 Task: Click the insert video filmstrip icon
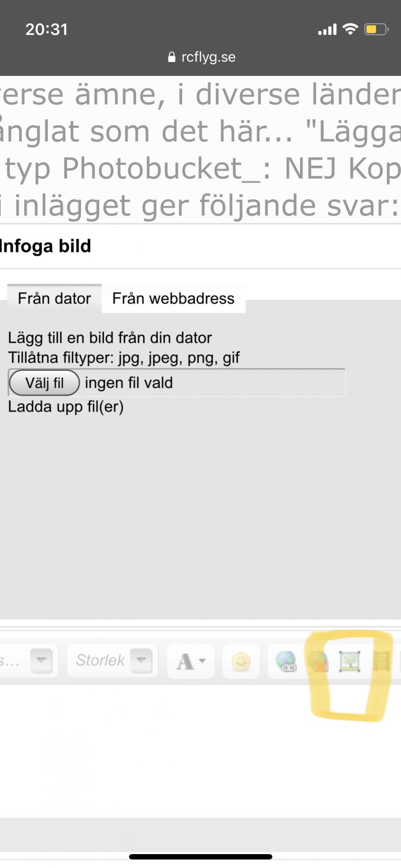click(381, 661)
